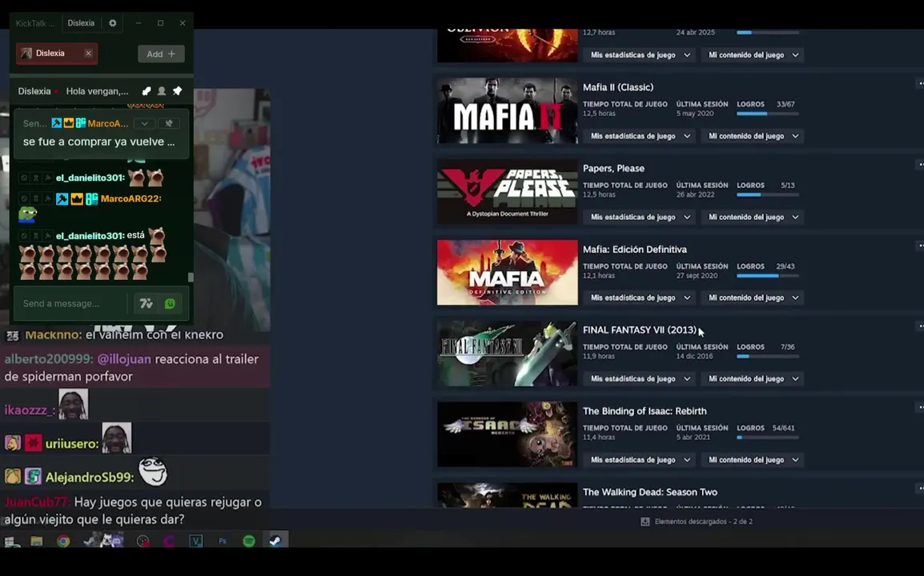The height and width of the screenshot is (576, 924).
Task: Expand Binding of Isaac 'Mi contenido del juego'
Action: point(753,460)
